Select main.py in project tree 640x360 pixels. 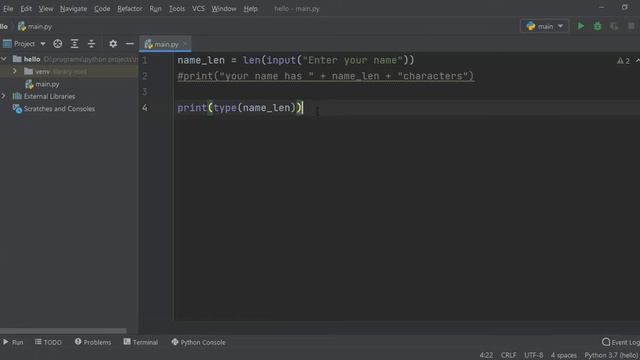point(42,84)
